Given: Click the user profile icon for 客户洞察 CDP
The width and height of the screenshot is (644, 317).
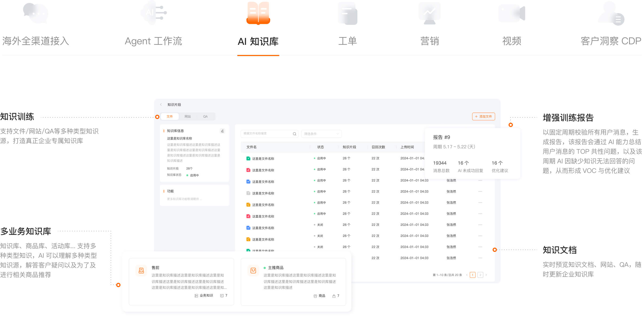Looking at the screenshot, I should (611, 13).
